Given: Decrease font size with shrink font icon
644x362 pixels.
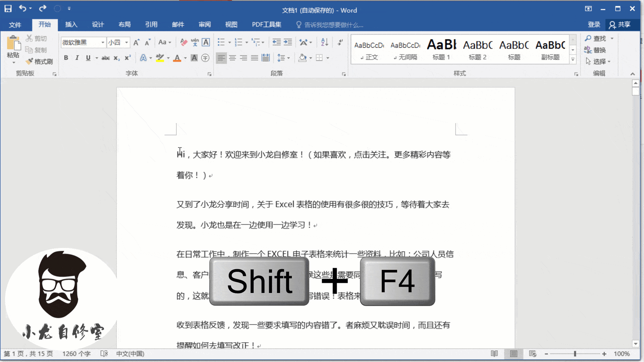Looking at the screenshot, I should [x=148, y=42].
